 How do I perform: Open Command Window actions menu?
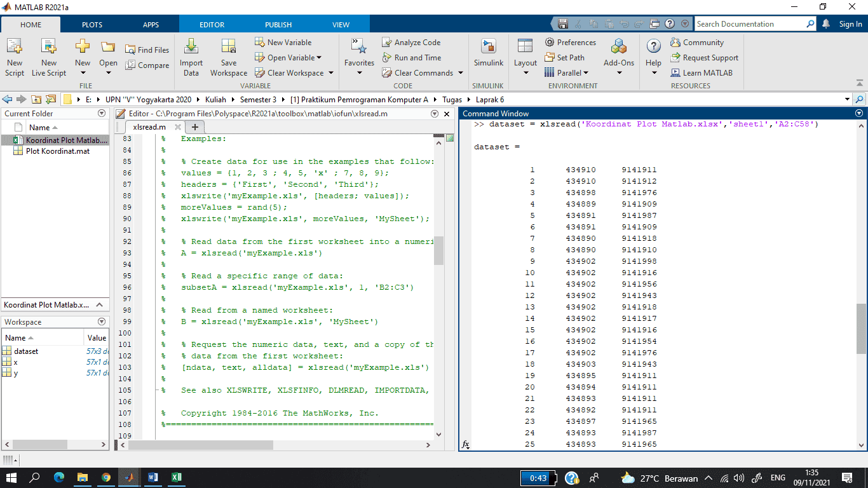tap(860, 113)
